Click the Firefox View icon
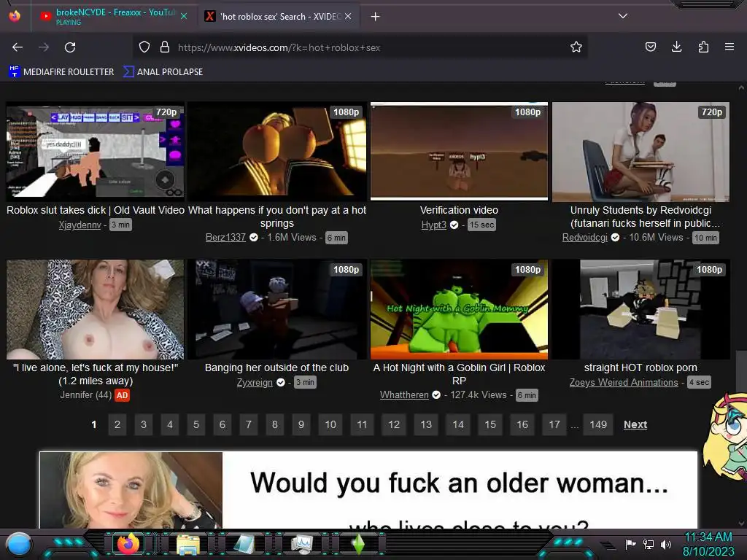The height and width of the screenshot is (560, 747). point(15,16)
